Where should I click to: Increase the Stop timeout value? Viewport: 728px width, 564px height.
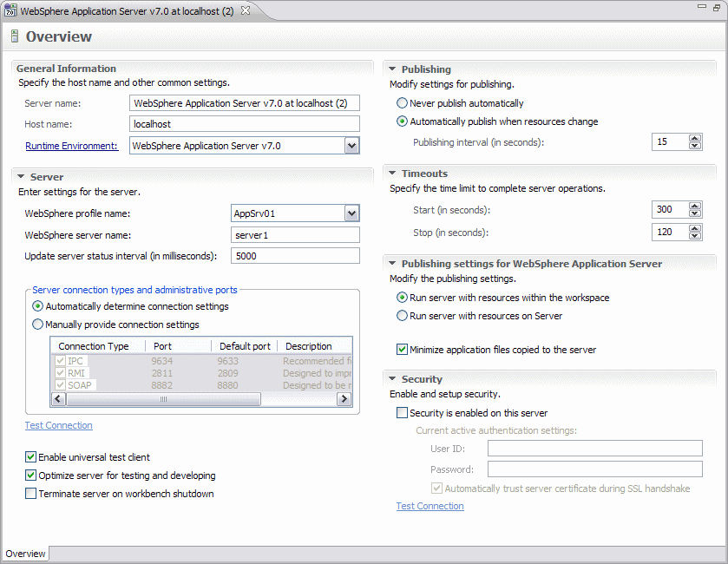click(x=694, y=228)
